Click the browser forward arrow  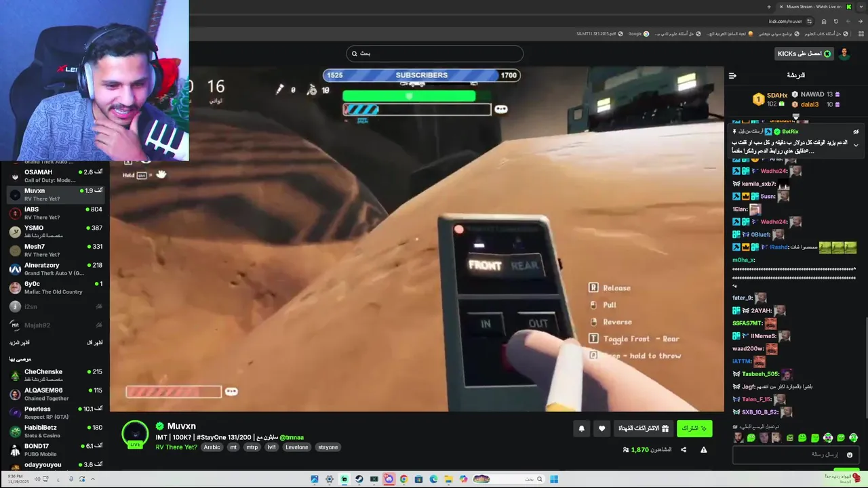(848, 21)
